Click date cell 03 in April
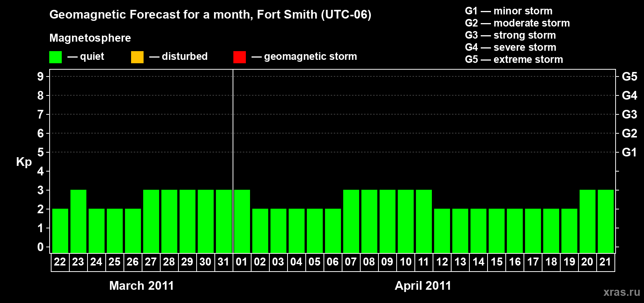 click(x=278, y=262)
